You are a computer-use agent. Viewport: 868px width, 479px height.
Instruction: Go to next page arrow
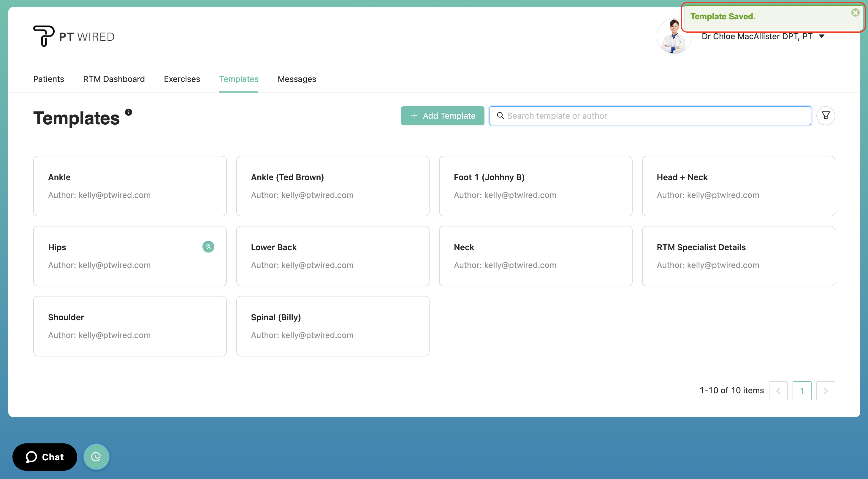click(825, 391)
